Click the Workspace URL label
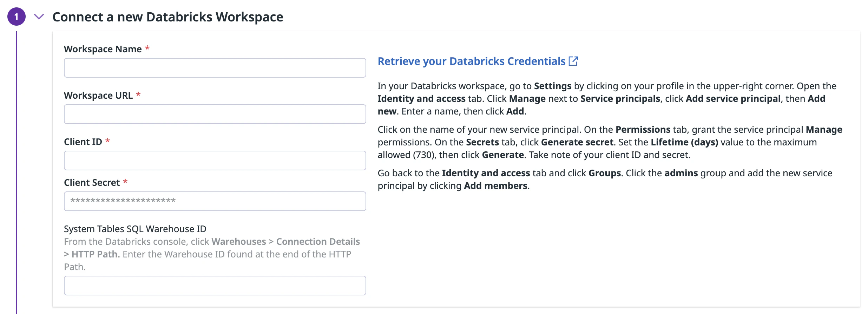 point(98,96)
